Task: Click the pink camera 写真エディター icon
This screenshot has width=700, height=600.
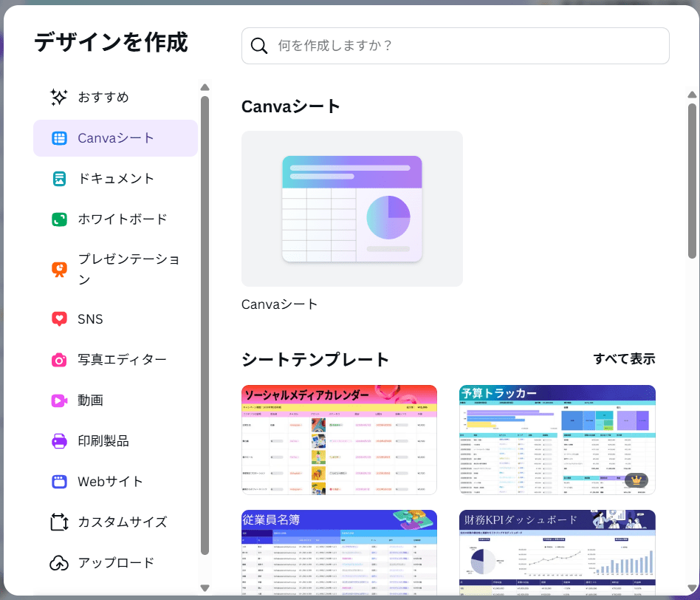Action: pyautogui.click(x=59, y=360)
